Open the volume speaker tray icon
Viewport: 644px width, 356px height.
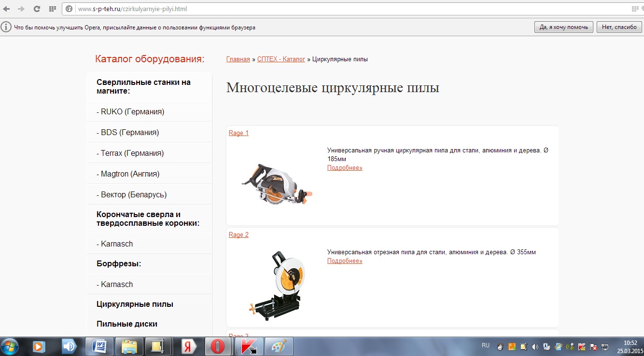(535, 346)
